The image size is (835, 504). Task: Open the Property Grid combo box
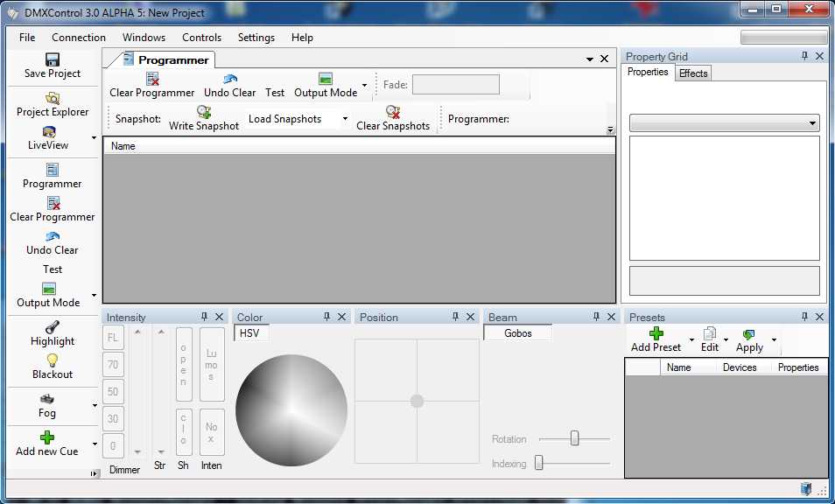pyautogui.click(x=724, y=123)
